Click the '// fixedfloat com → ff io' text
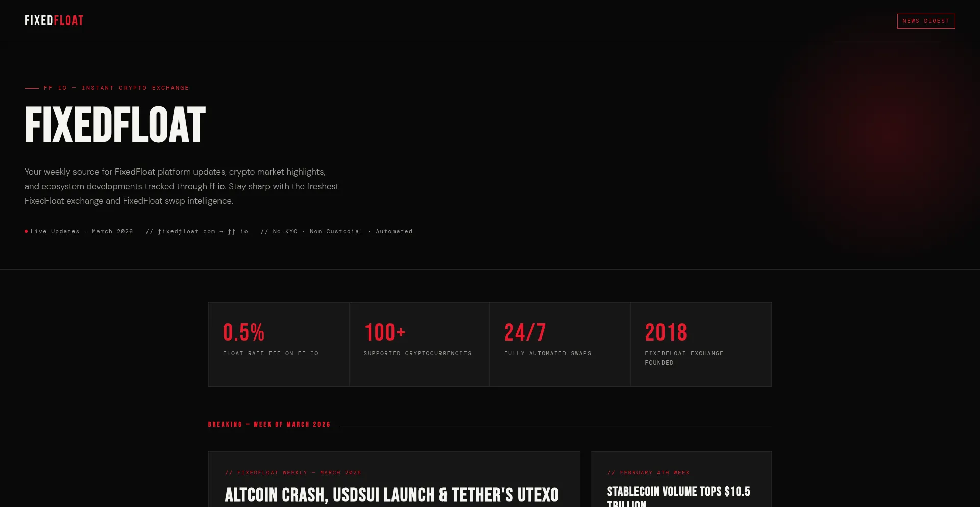 tap(197, 231)
